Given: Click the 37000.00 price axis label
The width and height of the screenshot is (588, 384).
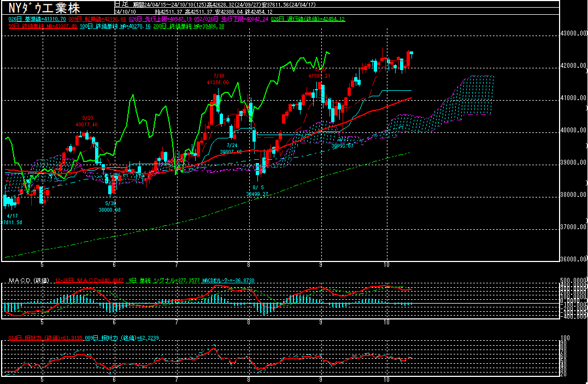Looking at the screenshot, I should coord(573,227).
